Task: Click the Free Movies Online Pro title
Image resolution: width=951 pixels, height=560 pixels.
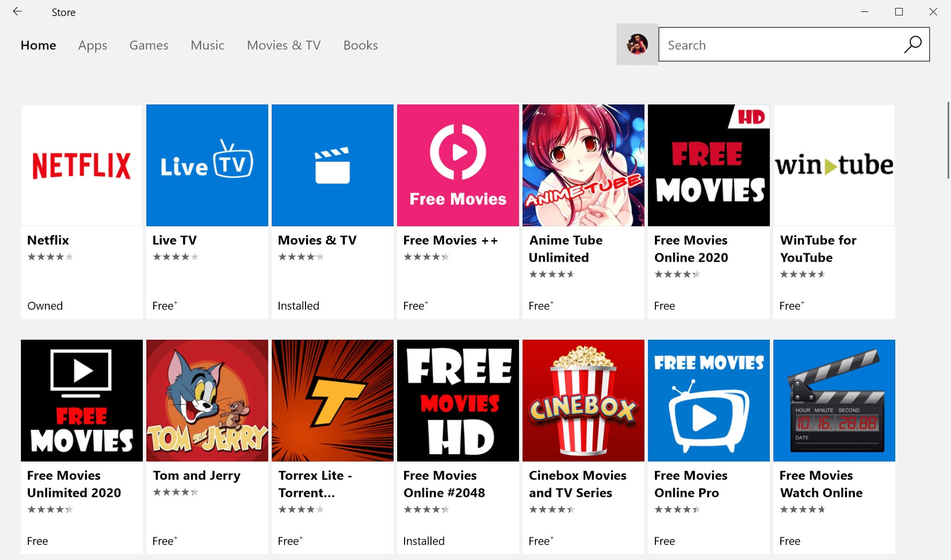Action: click(x=691, y=484)
